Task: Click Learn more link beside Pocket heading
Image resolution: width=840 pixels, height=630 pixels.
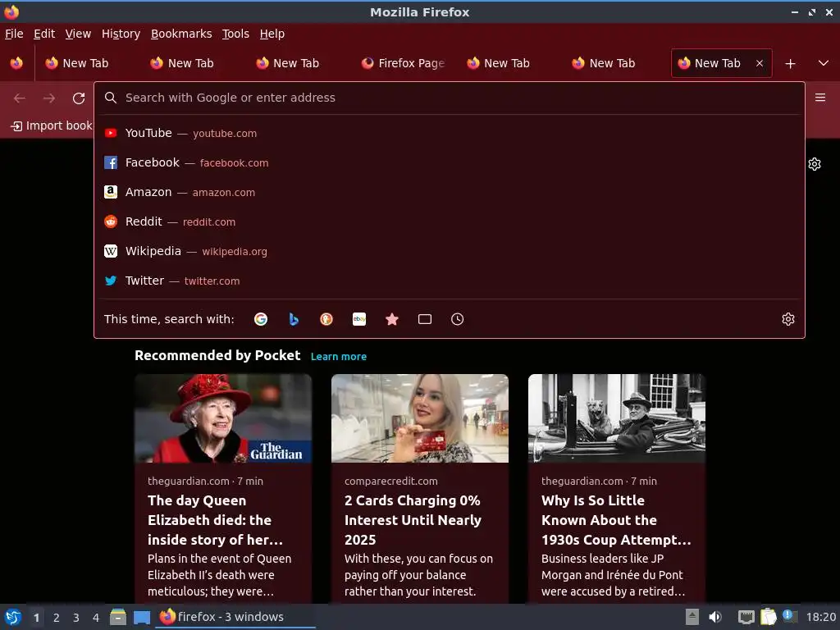Action: [x=339, y=357]
